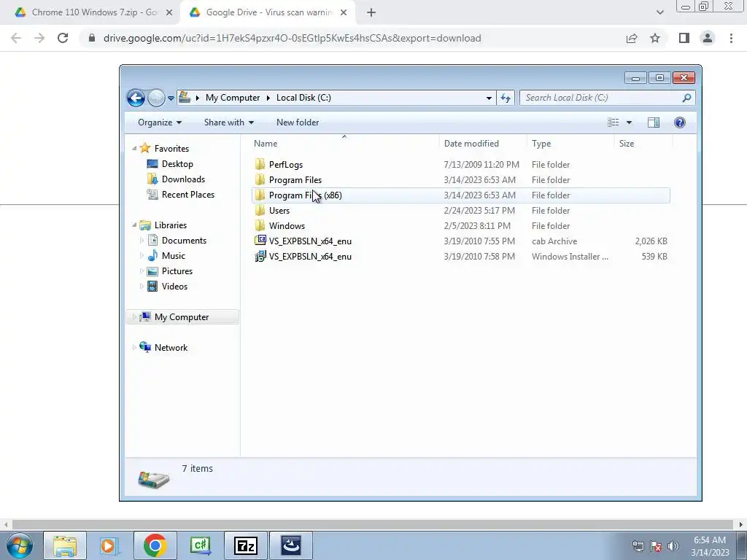Select the VS_EXPBSLN_x64_enu cab archive icon
Screen dimensions: 747x560
[260, 241]
